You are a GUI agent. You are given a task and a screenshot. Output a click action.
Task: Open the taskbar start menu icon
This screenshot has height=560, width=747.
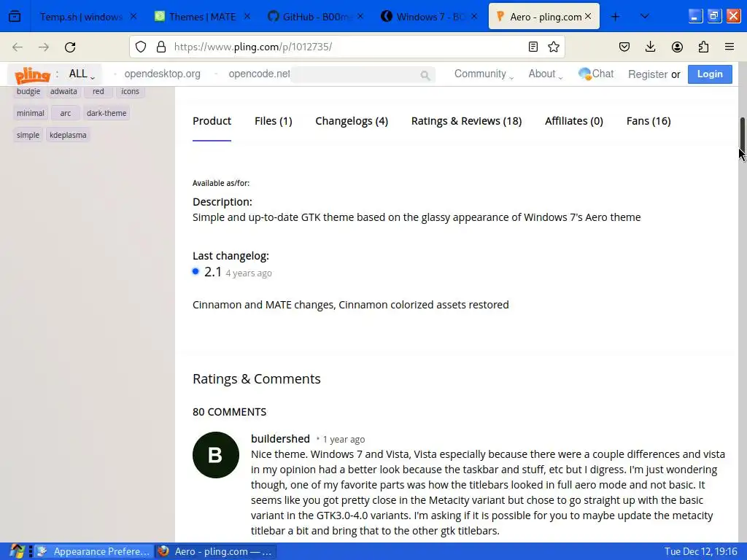[x=18, y=551]
